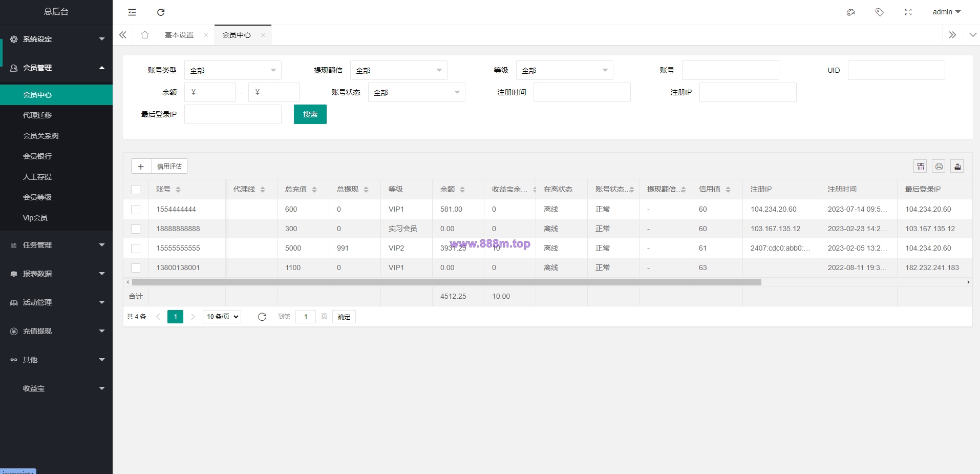
Task: Expand the 充值提现 menu
Action: pyautogui.click(x=56, y=331)
